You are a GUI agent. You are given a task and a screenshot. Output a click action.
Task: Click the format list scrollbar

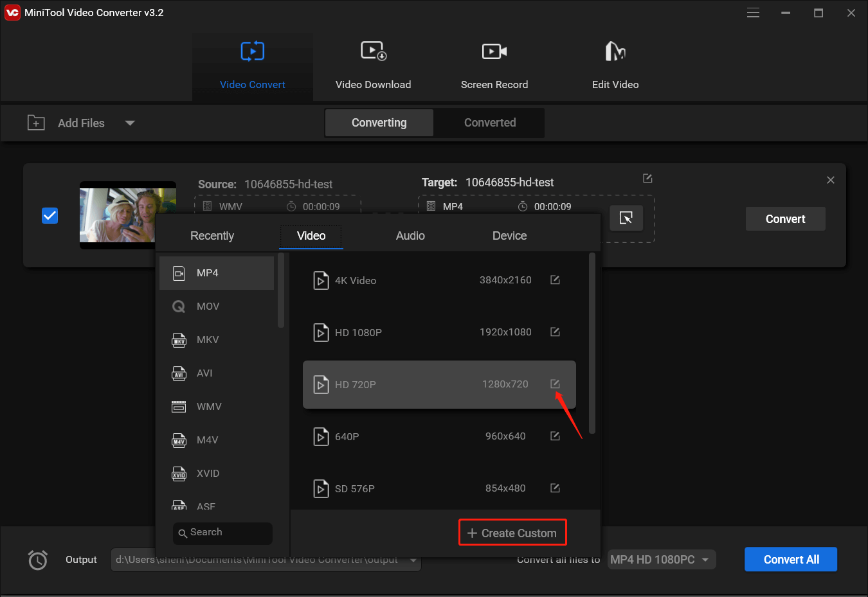(x=281, y=290)
